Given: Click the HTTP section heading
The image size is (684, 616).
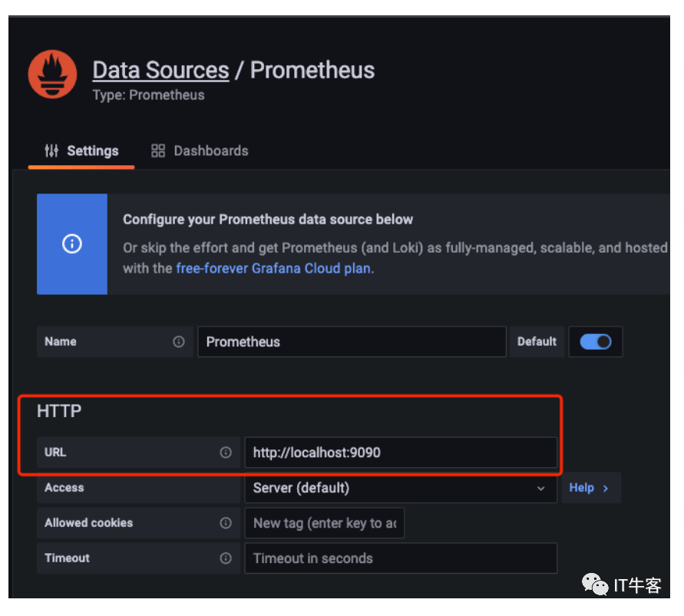Looking at the screenshot, I should pyautogui.click(x=59, y=411).
